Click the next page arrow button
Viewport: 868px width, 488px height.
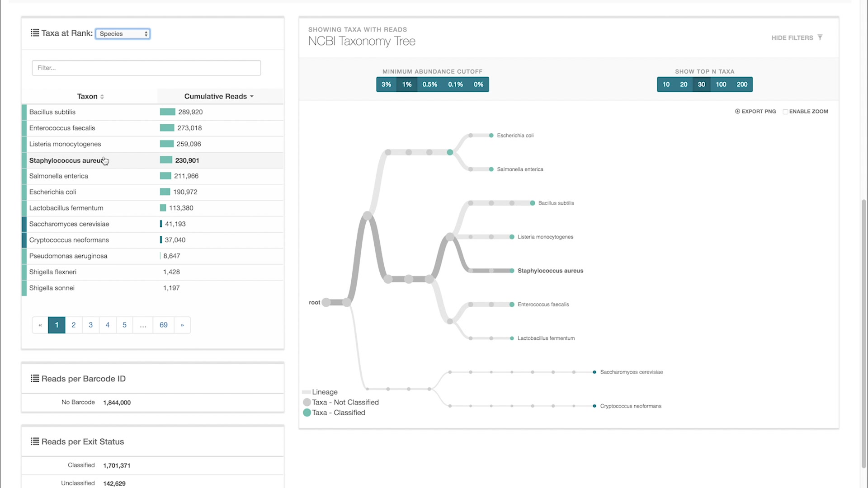click(182, 325)
